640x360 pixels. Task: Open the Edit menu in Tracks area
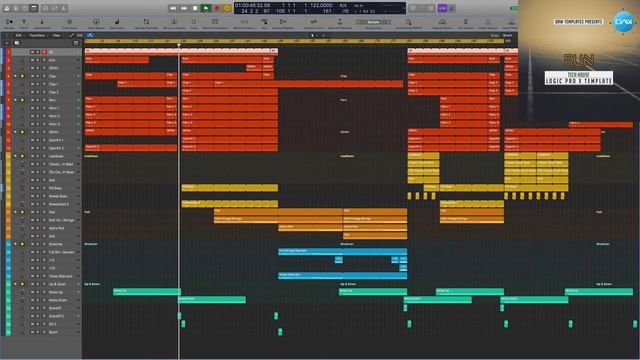click(x=19, y=36)
